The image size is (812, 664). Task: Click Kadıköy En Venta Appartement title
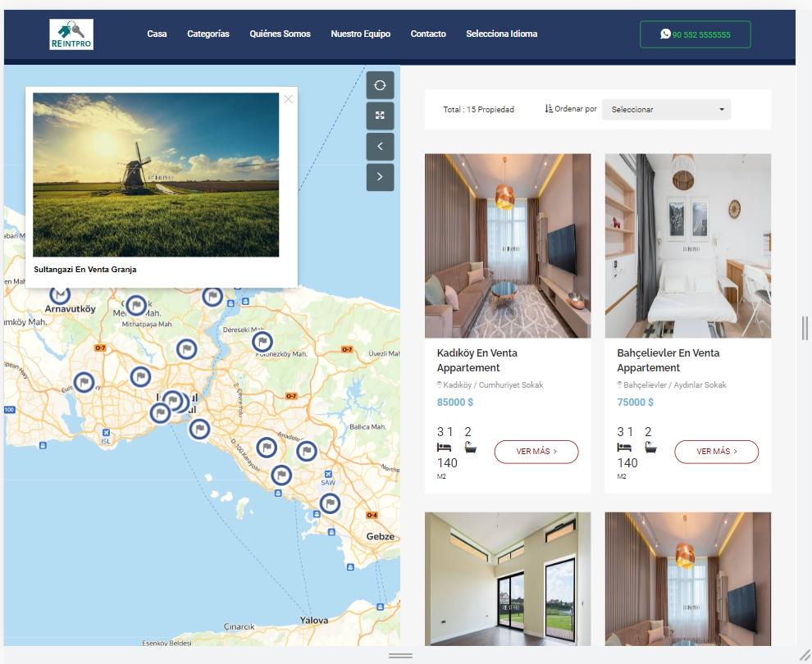[477, 360]
